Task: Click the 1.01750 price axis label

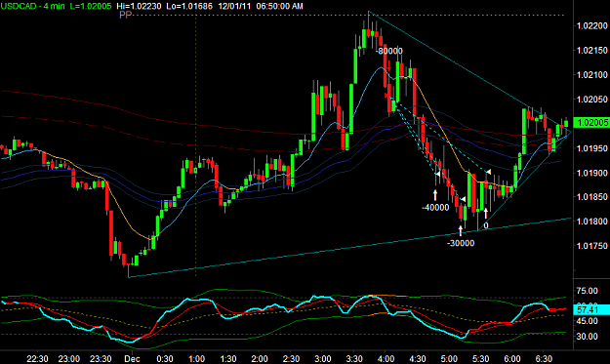Action: (591, 246)
